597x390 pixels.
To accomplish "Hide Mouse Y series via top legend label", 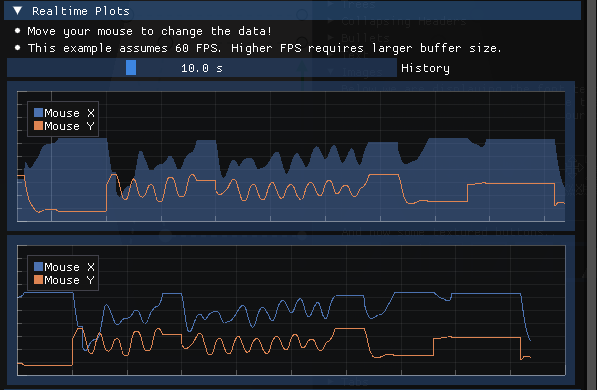I will (x=69, y=126).
